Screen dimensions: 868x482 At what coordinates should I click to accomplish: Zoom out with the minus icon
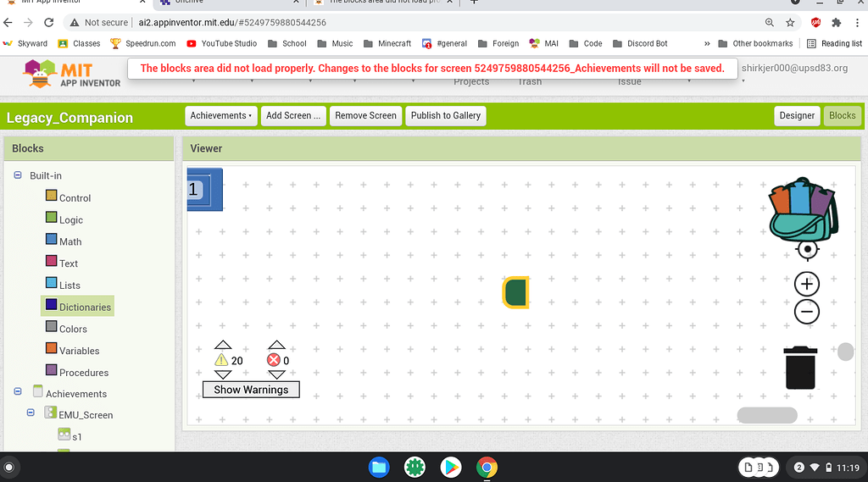(x=807, y=312)
